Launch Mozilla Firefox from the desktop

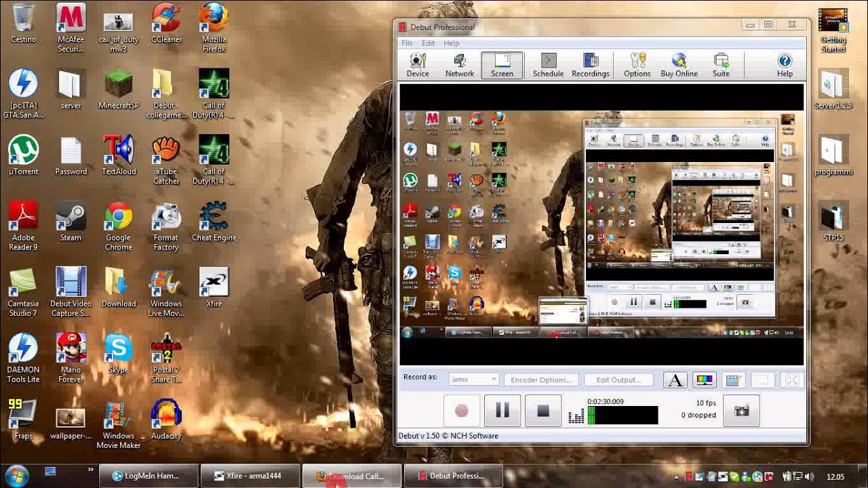[214, 28]
